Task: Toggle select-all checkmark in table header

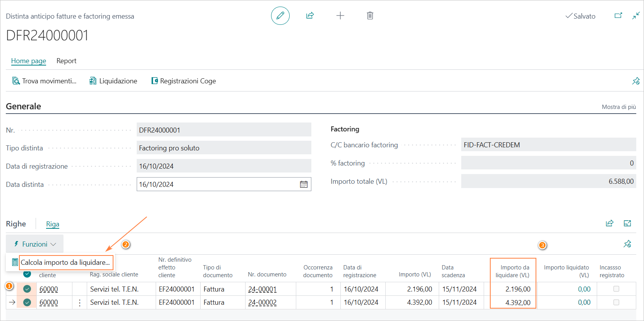Action: coord(27,274)
